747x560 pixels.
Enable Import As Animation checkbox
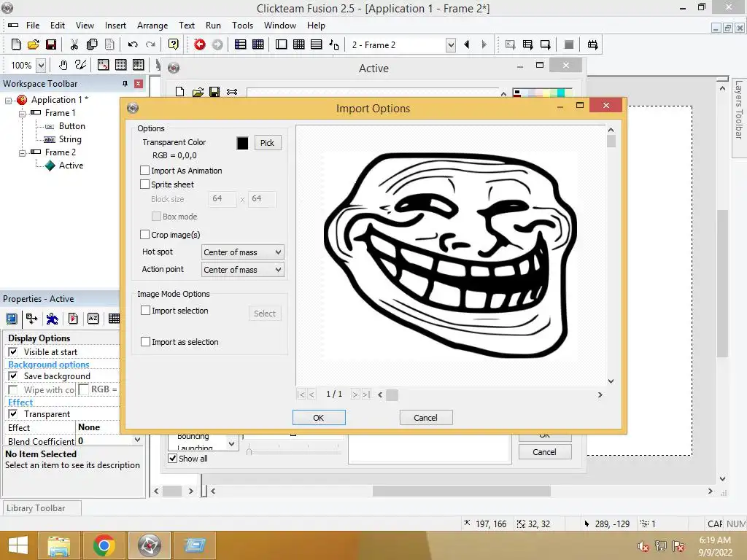point(145,171)
